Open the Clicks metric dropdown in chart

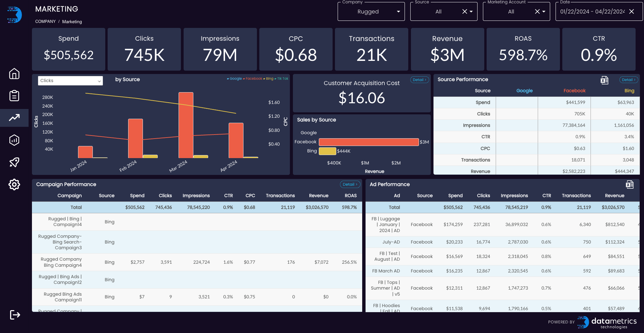click(x=70, y=81)
